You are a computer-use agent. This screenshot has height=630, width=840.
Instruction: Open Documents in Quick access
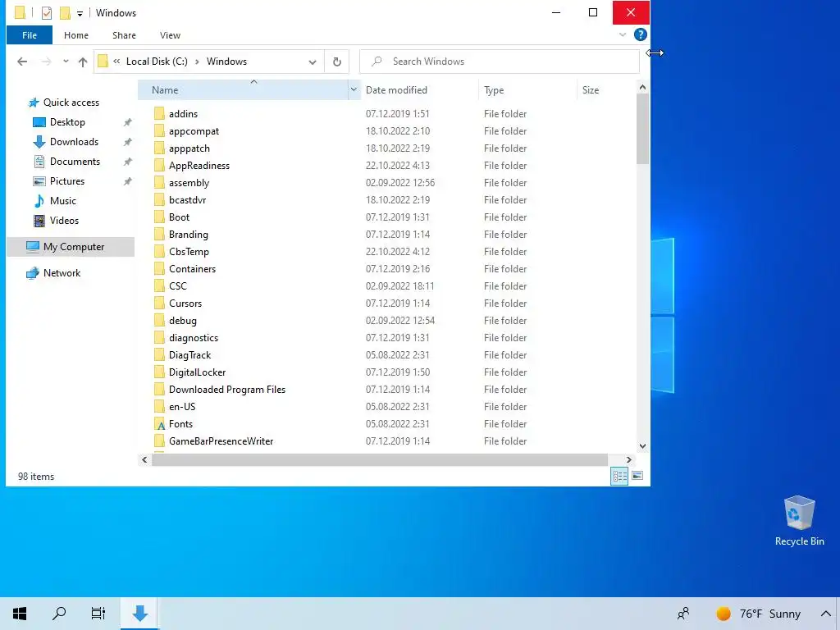tap(75, 162)
